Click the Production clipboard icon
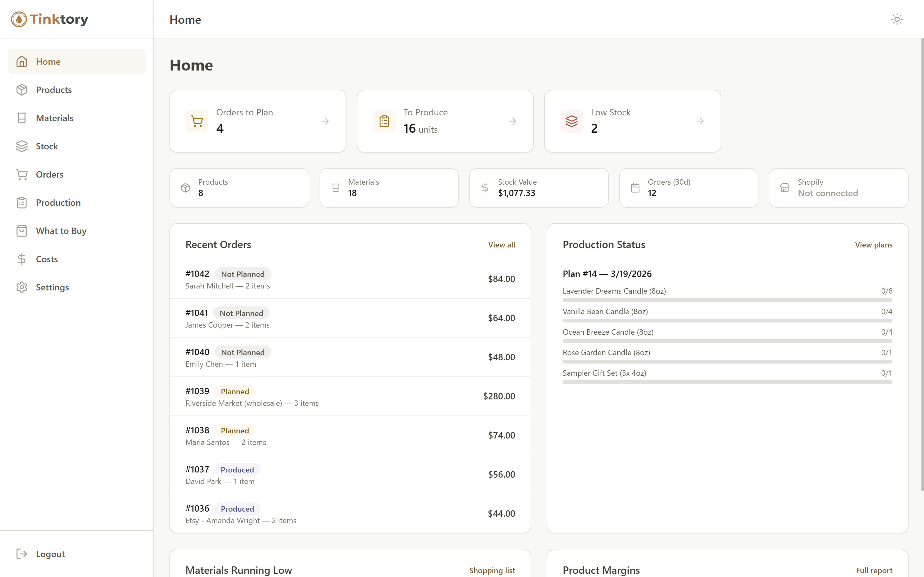924x577 pixels. pos(22,203)
